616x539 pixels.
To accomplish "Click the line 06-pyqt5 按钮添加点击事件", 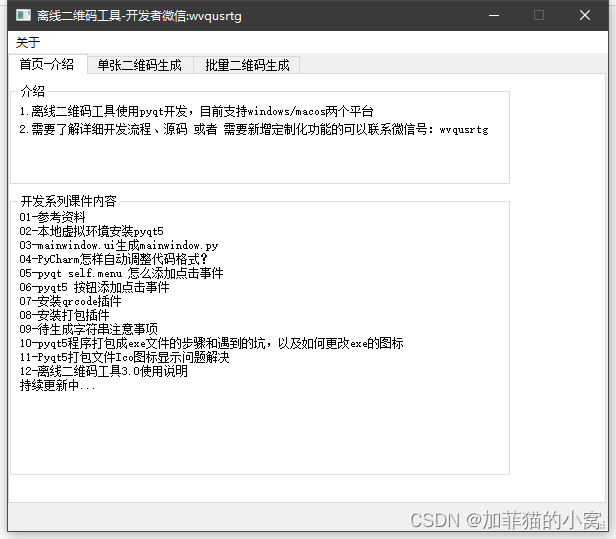I will pyautogui.click(x=94, y=287).
